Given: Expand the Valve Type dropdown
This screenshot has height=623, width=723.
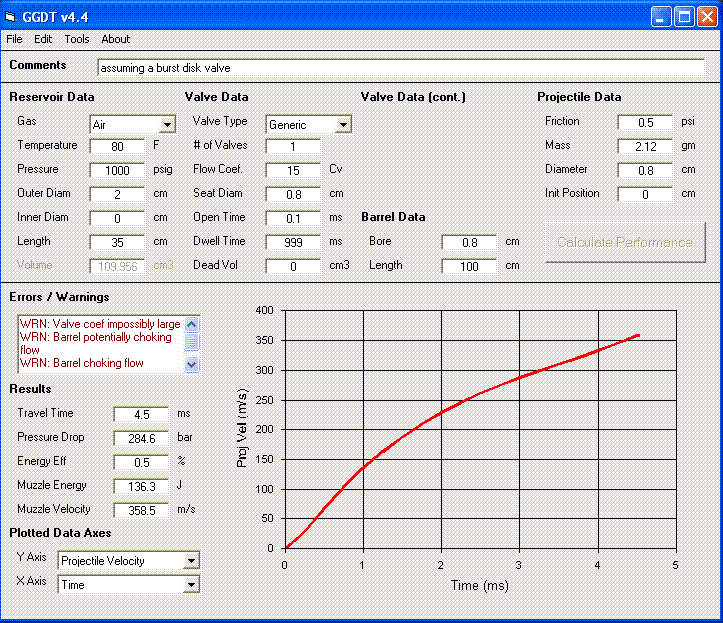Looking at the screenshot, I should (343, 125).
